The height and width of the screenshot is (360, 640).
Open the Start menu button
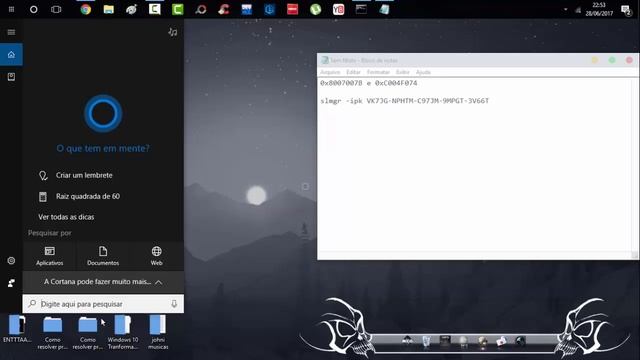click(11, 9)
